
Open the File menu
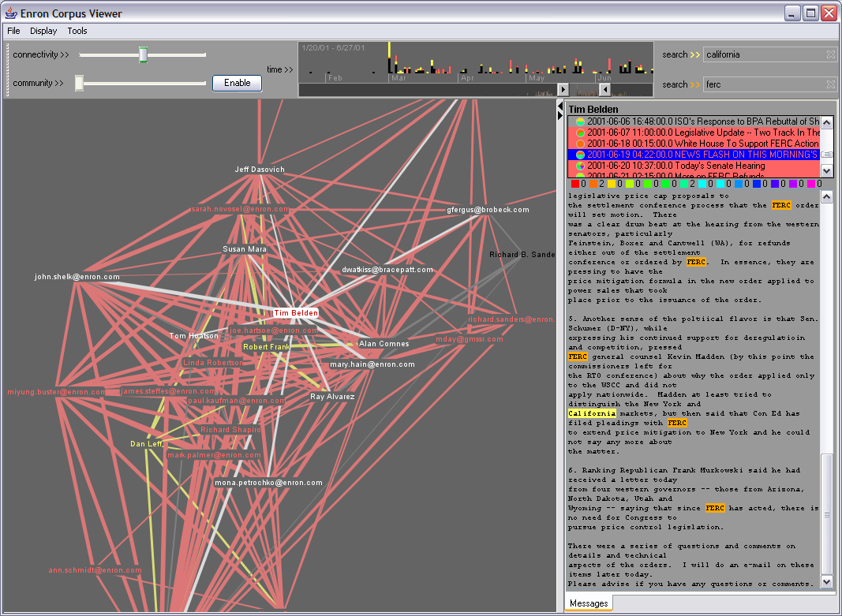click(13, 31)
